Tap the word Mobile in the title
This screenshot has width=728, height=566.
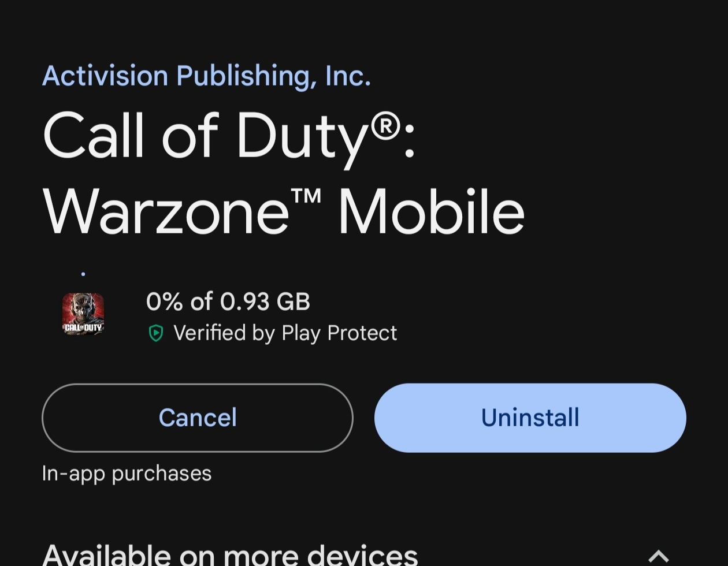coord(431,213)
